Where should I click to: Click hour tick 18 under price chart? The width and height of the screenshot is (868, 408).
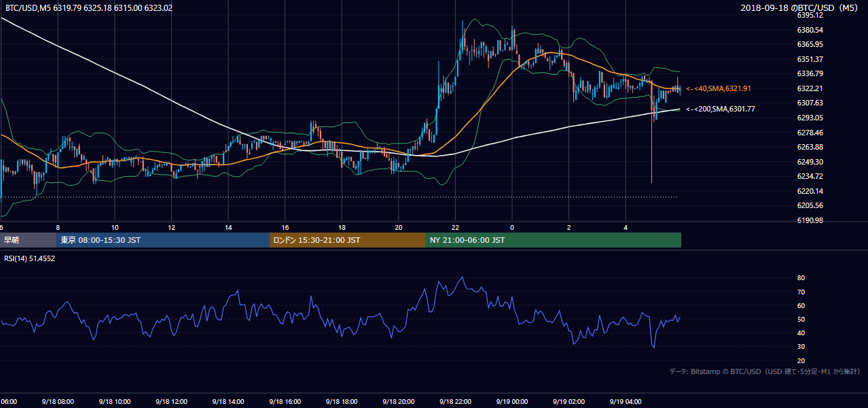point(342,227)
